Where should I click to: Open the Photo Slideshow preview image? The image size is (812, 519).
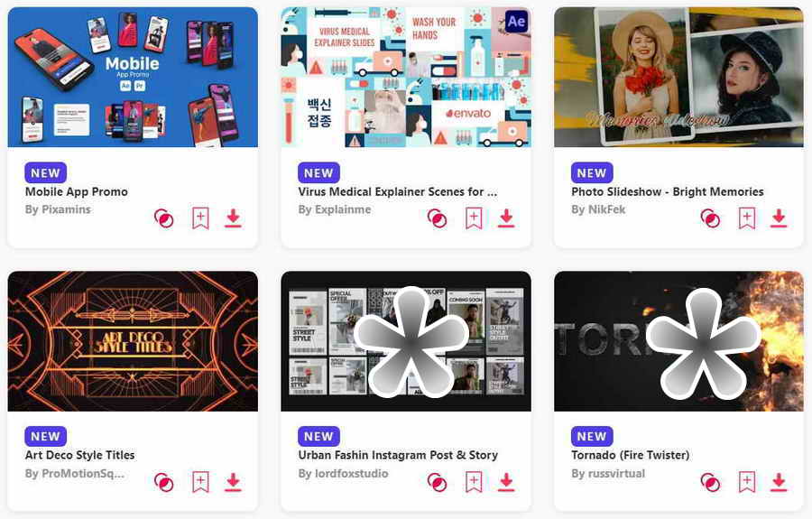pos(678,78)
